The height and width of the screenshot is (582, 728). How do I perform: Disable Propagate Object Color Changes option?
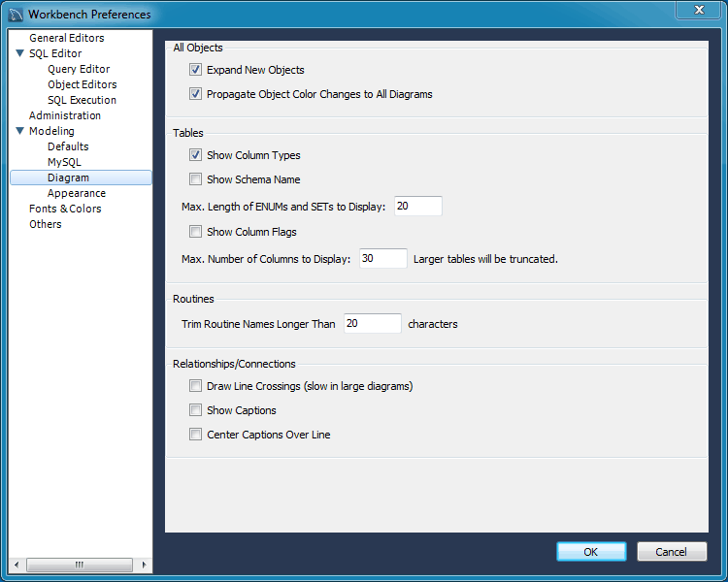pos(196,94)
